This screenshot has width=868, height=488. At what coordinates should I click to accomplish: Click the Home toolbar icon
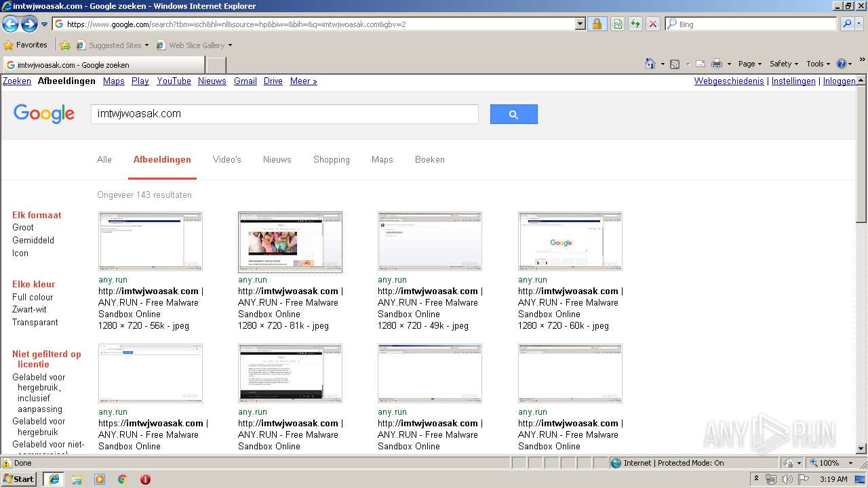tap(650, 64)
